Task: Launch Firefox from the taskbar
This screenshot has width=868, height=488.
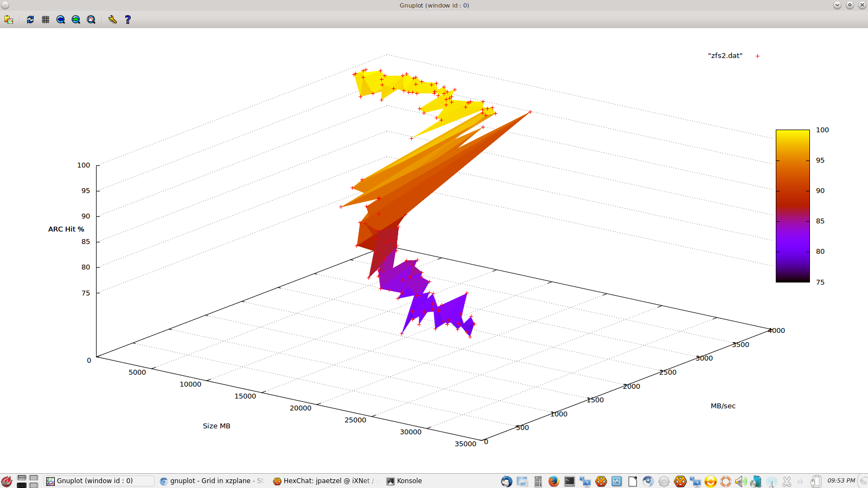Action: (553, 481)
